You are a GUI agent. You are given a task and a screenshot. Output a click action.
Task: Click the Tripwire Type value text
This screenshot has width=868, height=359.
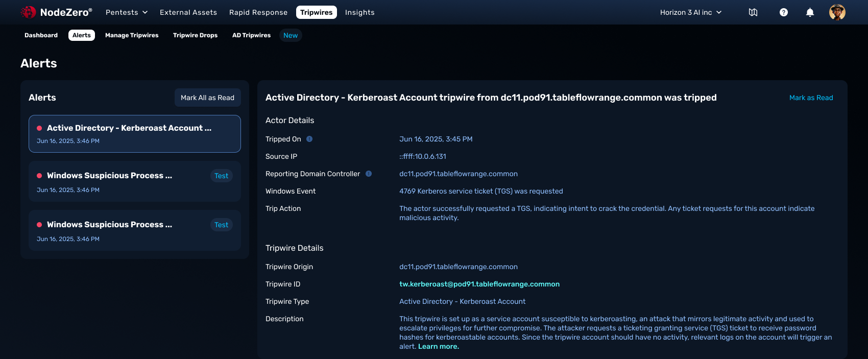(x=462, y=301)
